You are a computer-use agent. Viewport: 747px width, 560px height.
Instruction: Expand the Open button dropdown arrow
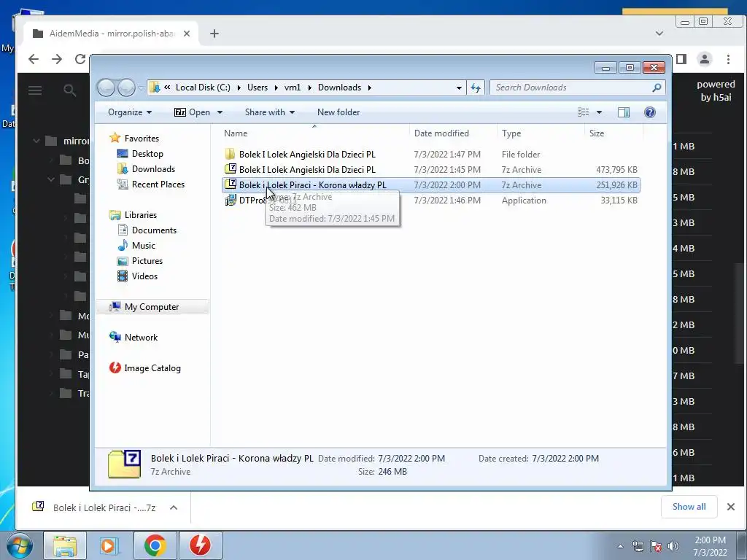[x=220, y=112]
